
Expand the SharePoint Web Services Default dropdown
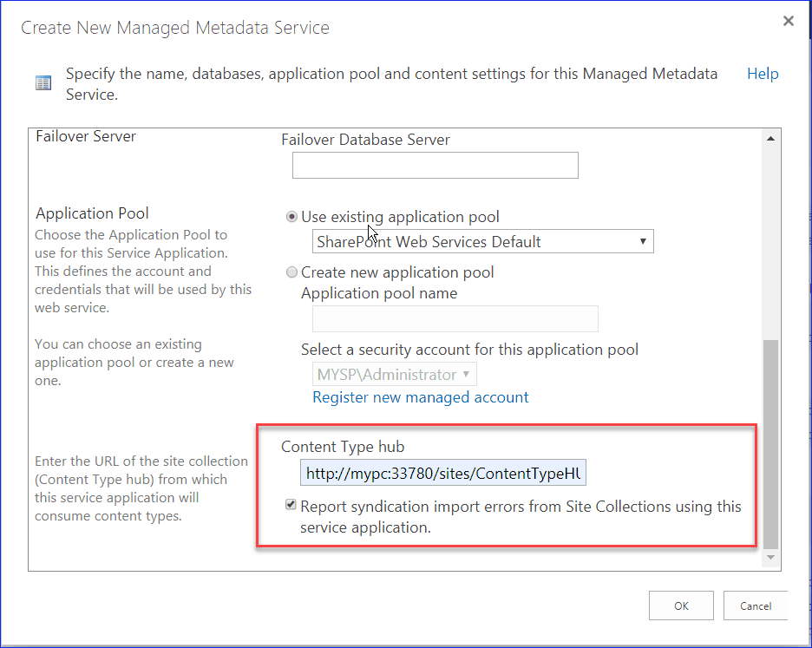coord(482,241)
